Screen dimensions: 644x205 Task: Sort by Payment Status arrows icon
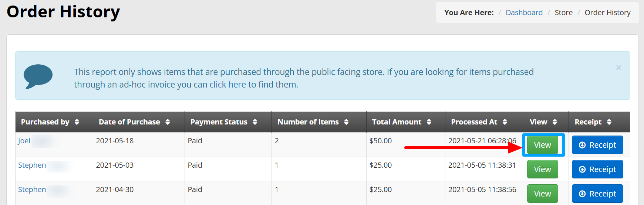pos(255,122)
